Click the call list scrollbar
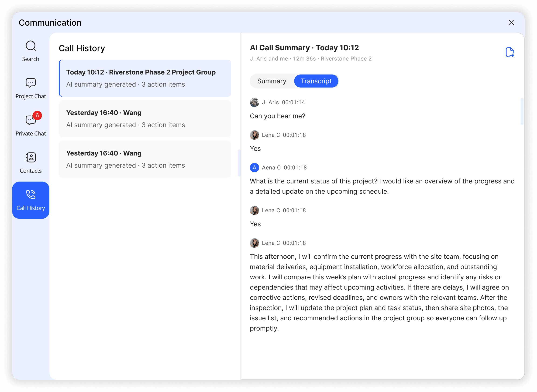The width and height of the screenshot is (537, 392). tap(239, 163)
